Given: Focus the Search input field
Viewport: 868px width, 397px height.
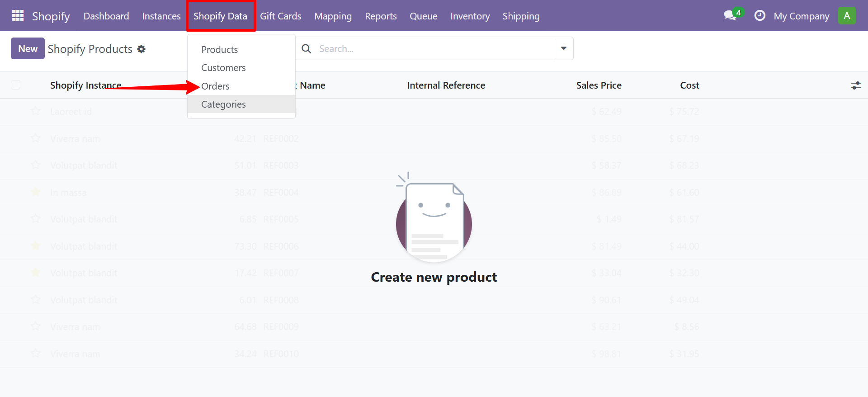Looking at the screenshot, I should [x=434, y=48].
